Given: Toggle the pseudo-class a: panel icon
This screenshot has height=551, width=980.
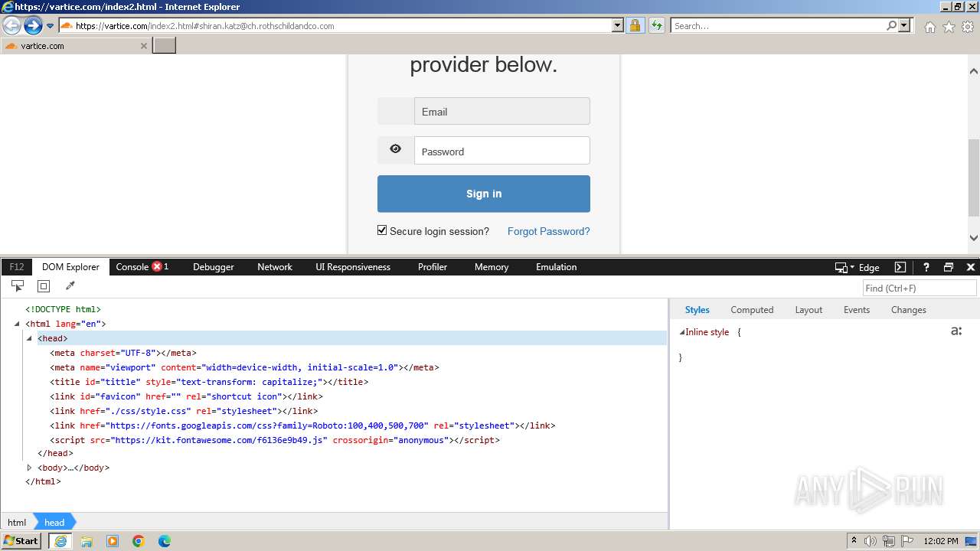Looking at the screenshot, I should [x=956, y=331].
